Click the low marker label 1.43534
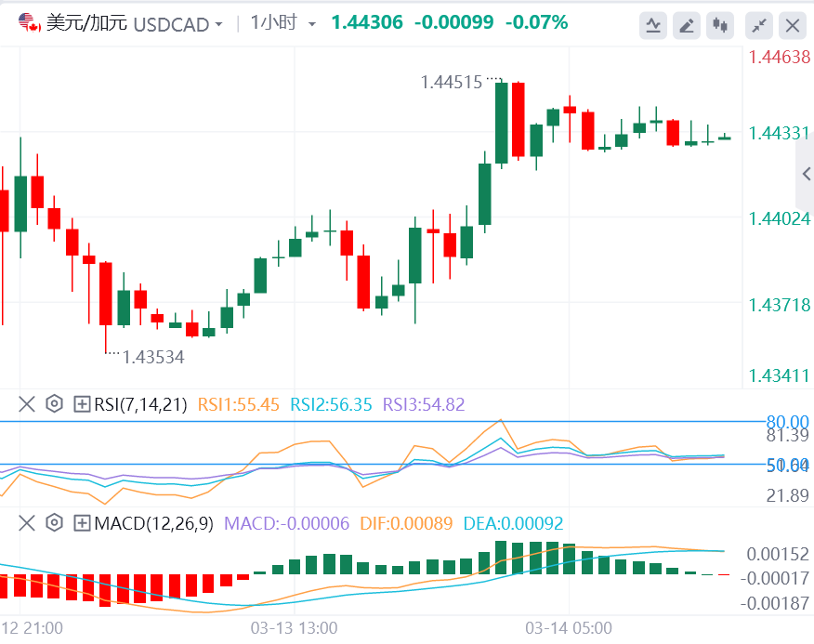814x644 pixels. (153, 358)
